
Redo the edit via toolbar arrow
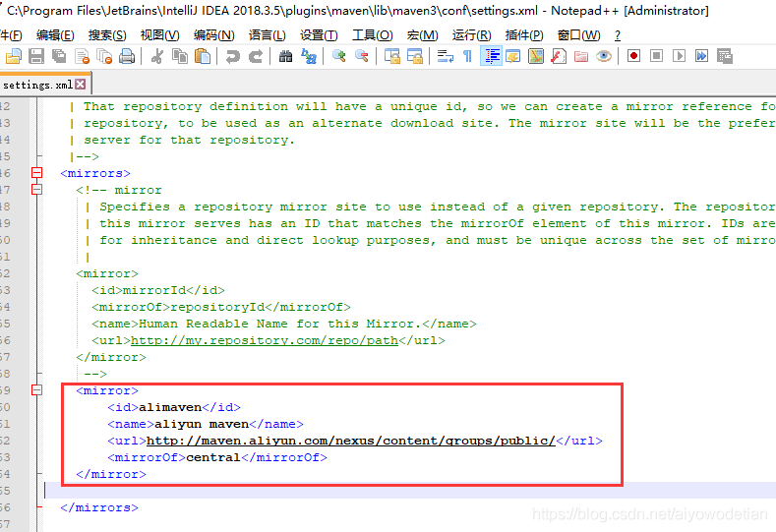(256, 56)
